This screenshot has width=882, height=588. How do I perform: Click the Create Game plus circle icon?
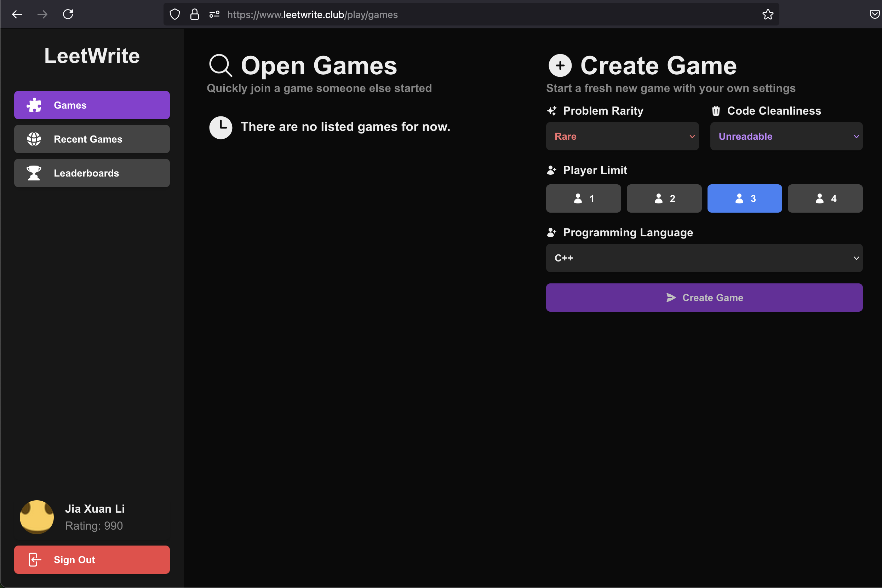(x=560, y=65)
